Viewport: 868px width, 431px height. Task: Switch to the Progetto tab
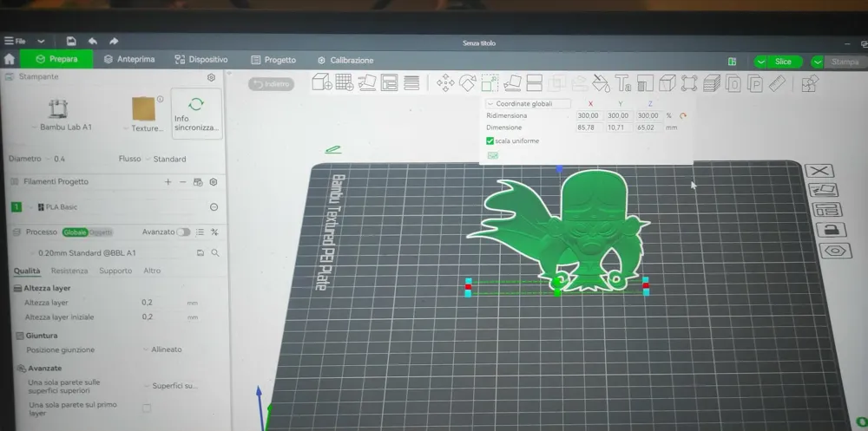pos(273,60)
